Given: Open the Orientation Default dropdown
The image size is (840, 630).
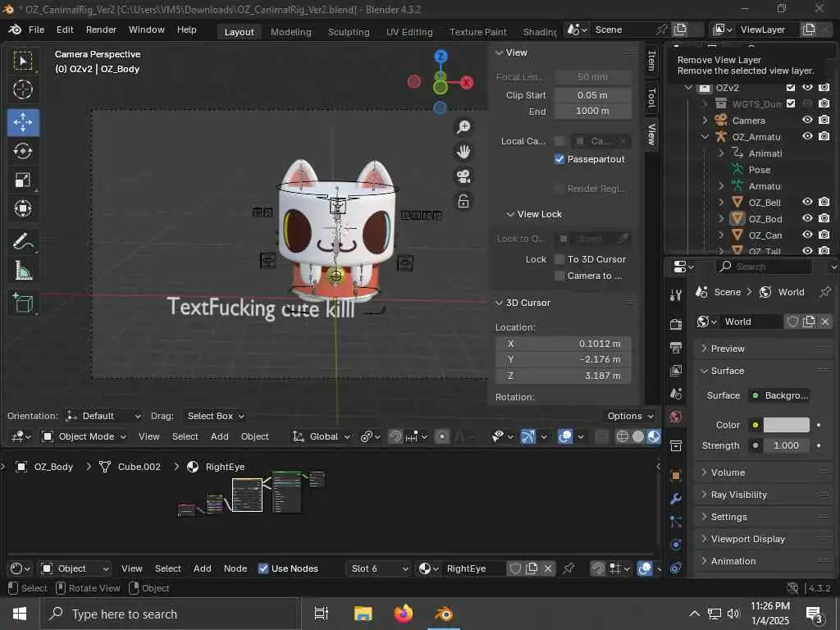Looking at the screenshot, I should (103, 416).
